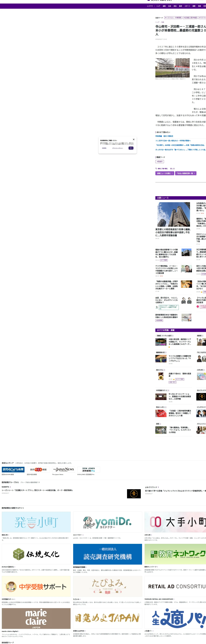The image size is (206, 644).
Task: Expand the 【動画】バーチャル紀行 section
Action: (164, 336)
